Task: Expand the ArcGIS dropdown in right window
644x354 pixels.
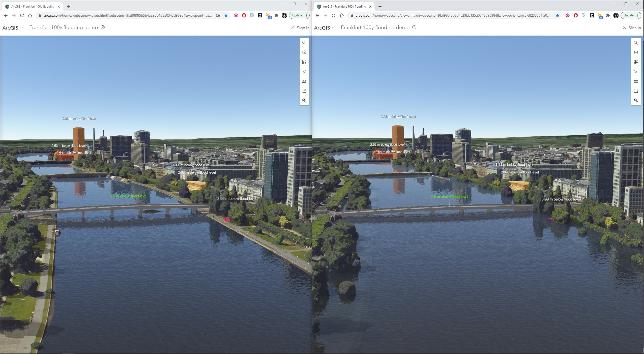Action: [334, 28]
